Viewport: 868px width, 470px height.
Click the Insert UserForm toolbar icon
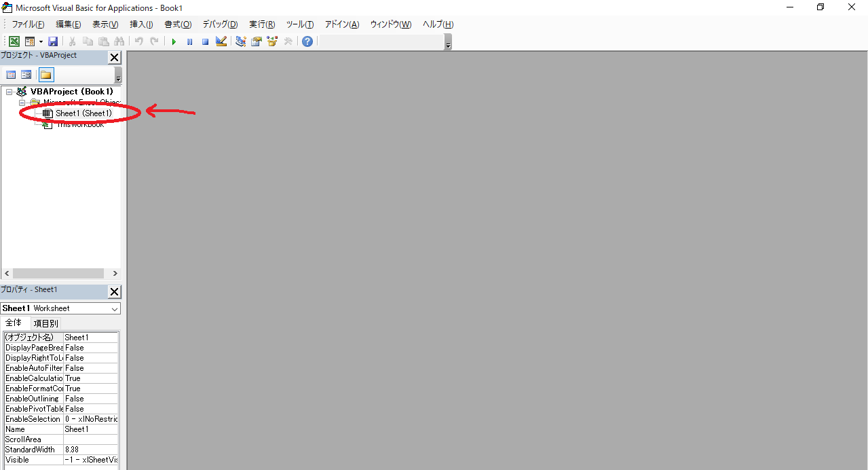[29, 41]
